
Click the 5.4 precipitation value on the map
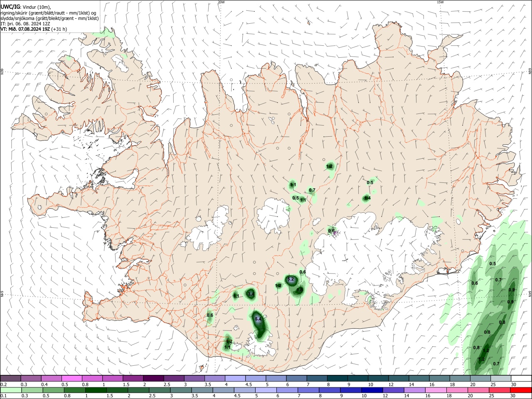(258, 319)
